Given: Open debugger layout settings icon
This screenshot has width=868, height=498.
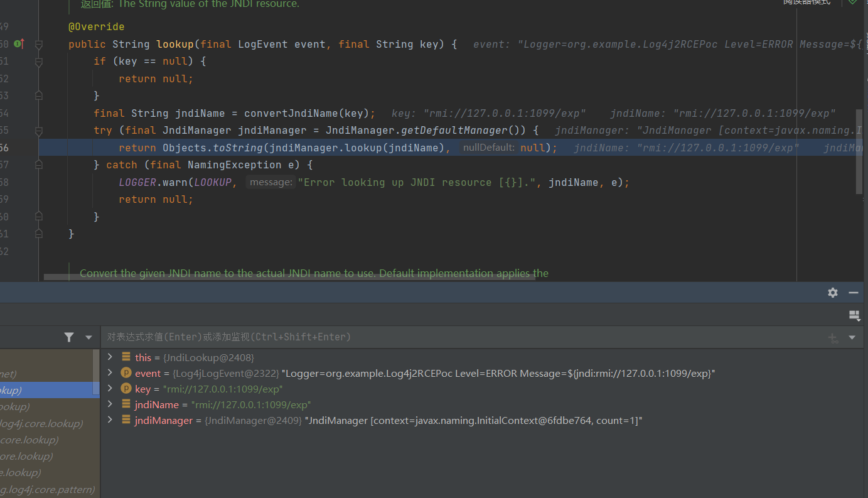Looking at the screenshot, I should coord(854,315).
